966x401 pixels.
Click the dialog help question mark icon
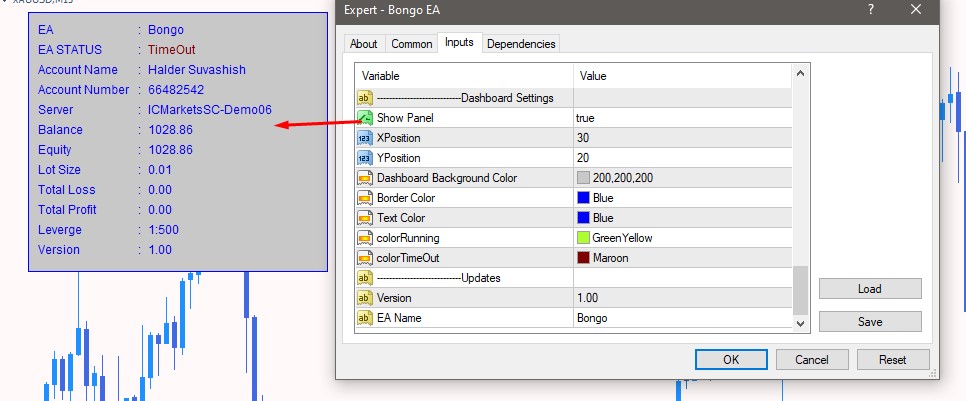pyautogui.click(x=871, y=9)
